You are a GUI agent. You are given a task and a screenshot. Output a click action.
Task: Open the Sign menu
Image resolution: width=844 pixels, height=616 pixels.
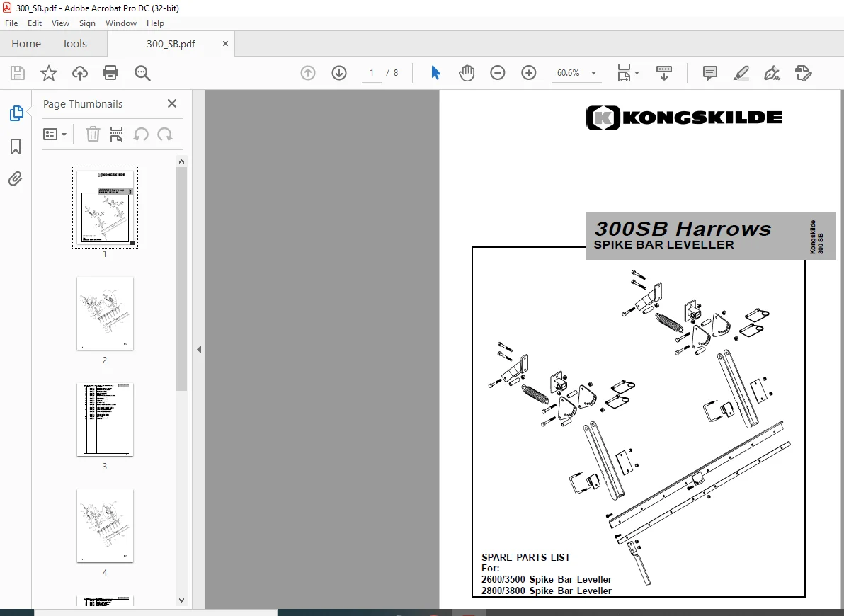coord(87,23)
